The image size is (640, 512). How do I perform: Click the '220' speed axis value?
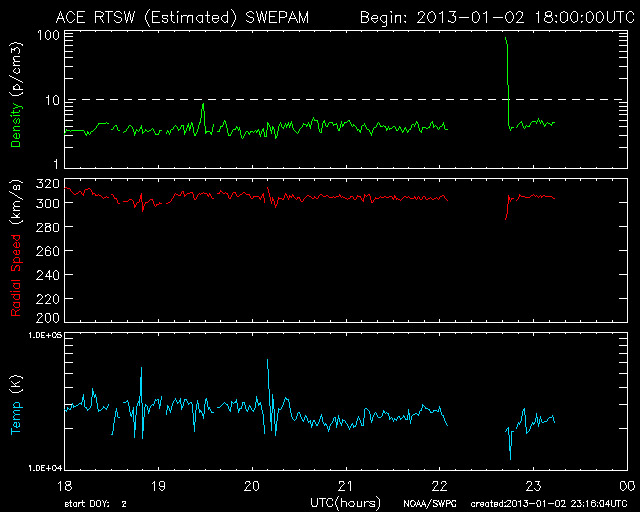coord(48,299)
